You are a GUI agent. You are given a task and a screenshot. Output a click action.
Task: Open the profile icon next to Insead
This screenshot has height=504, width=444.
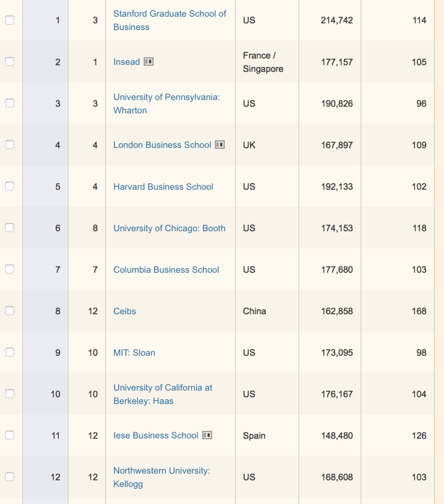[149, 62]
